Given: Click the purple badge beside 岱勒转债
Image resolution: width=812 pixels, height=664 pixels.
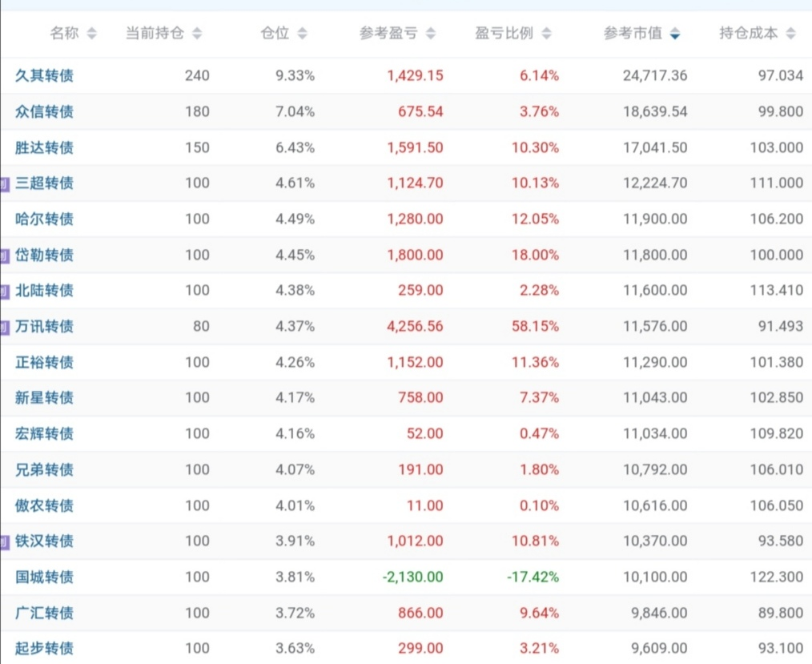Looking at the screenshot, I should (4, 256).
